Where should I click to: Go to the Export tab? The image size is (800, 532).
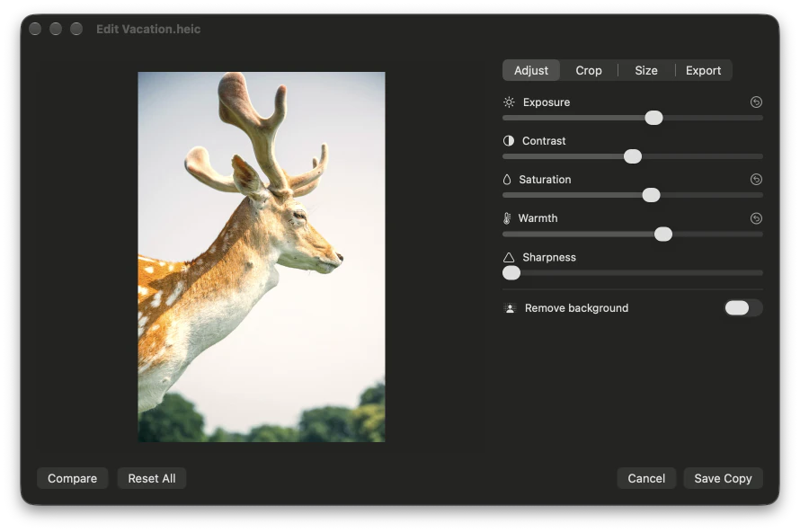pyautogui.click(x=703, y=70)
